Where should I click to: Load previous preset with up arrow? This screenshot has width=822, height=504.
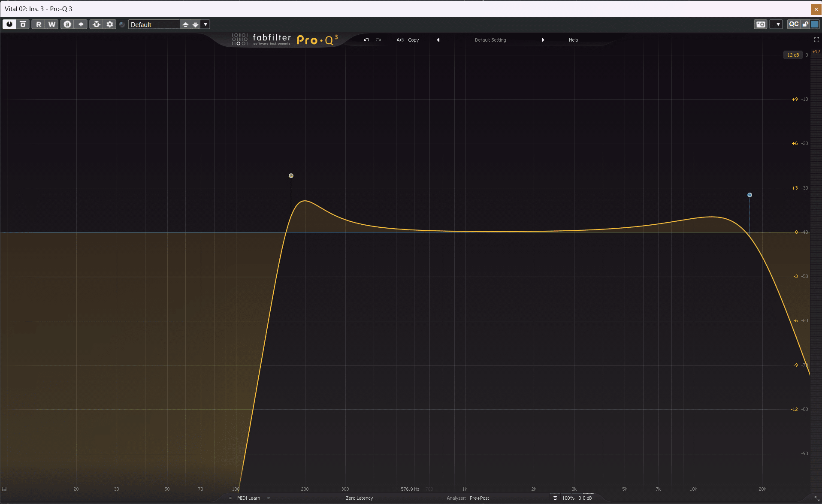185,24
